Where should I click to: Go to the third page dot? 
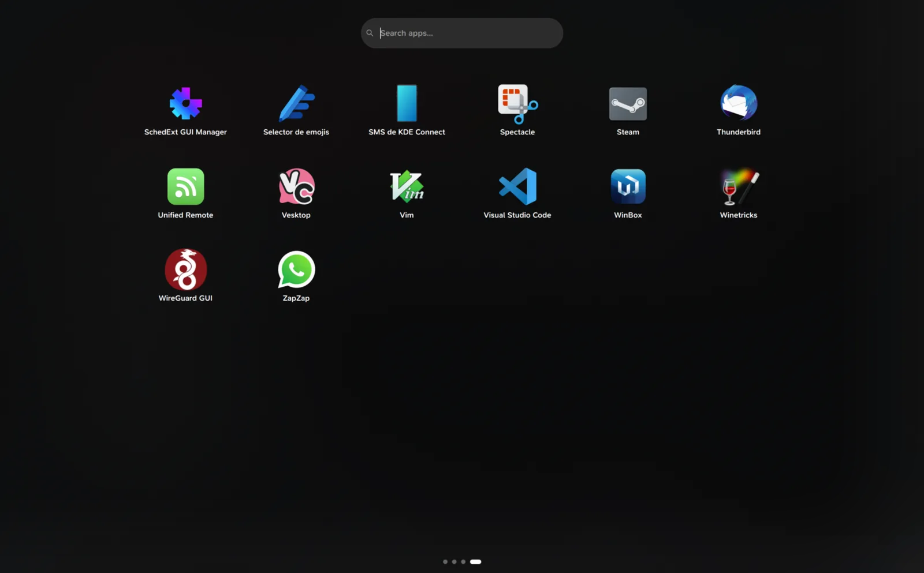pos(463,561)
